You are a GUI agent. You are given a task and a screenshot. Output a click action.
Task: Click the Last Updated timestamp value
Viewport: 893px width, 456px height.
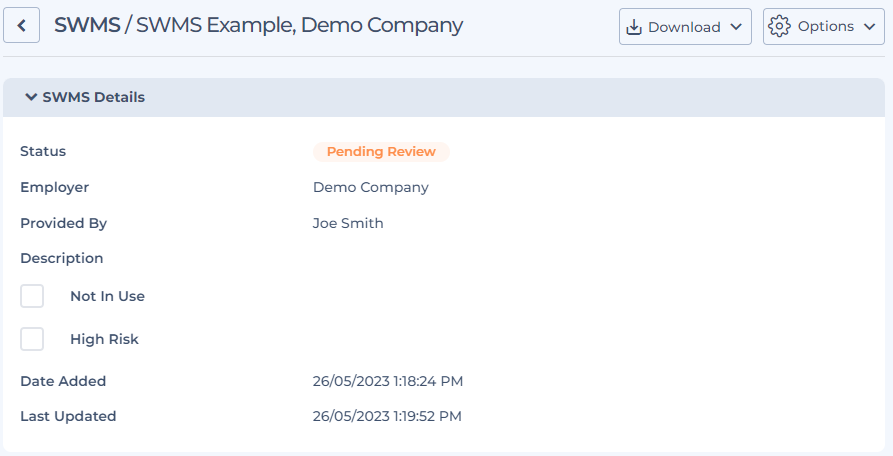(x=387, y=416)
